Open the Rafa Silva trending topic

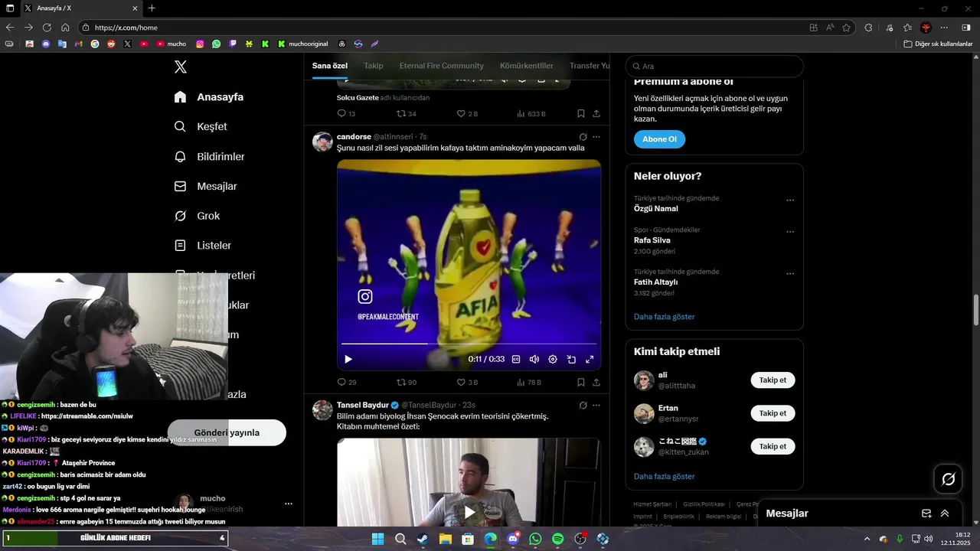pos(652,240)
